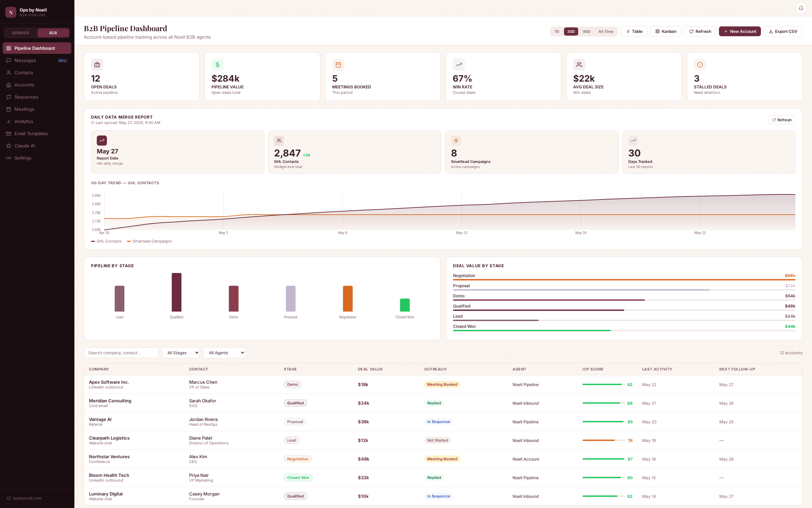Create a New Account

pyautogui.click(x=740, y=31)
